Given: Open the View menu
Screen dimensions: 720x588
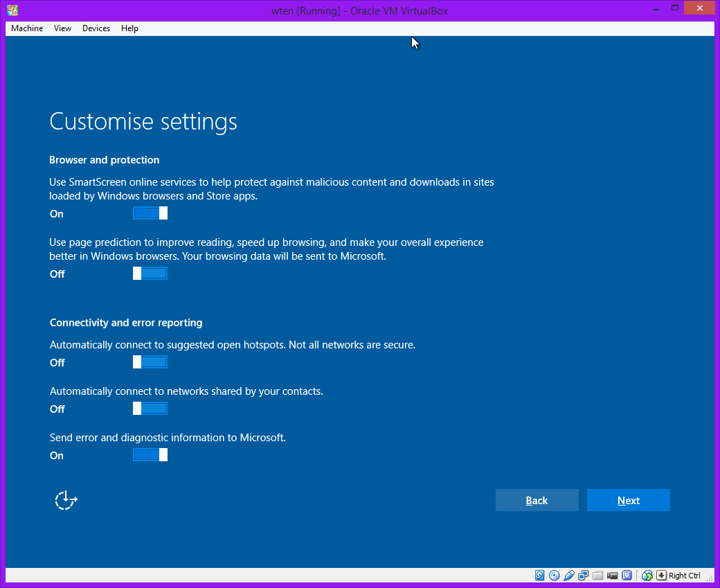Looking at the screenshot, I should coord(62,28).
